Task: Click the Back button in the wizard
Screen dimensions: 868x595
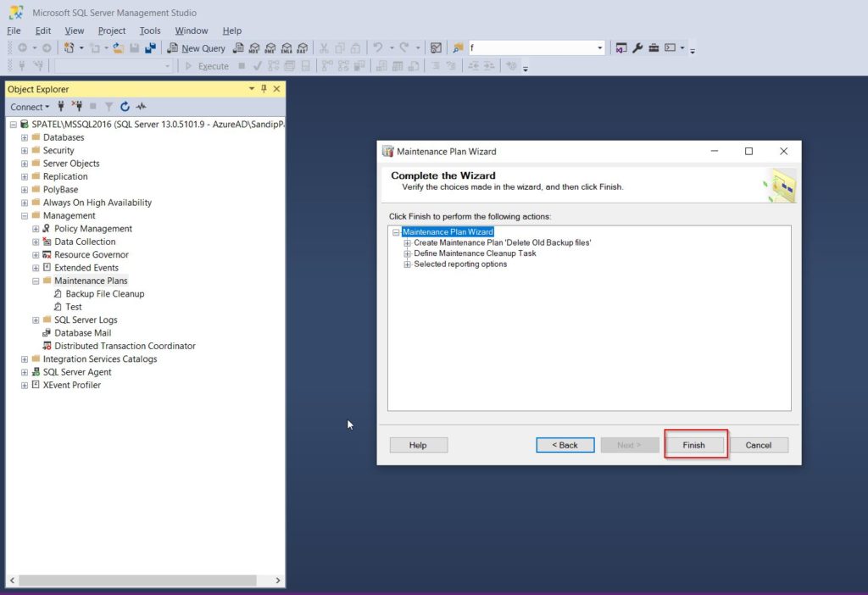Action: tap(565, 445)
